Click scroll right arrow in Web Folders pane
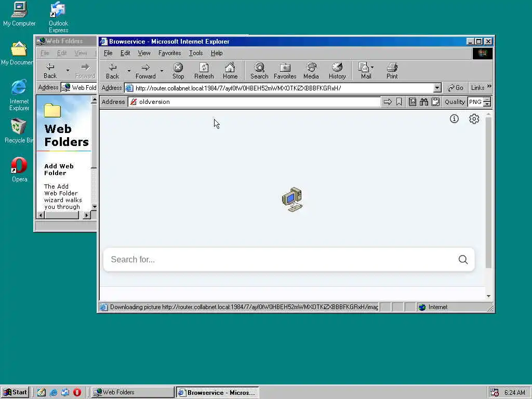 tap(87, 215)
